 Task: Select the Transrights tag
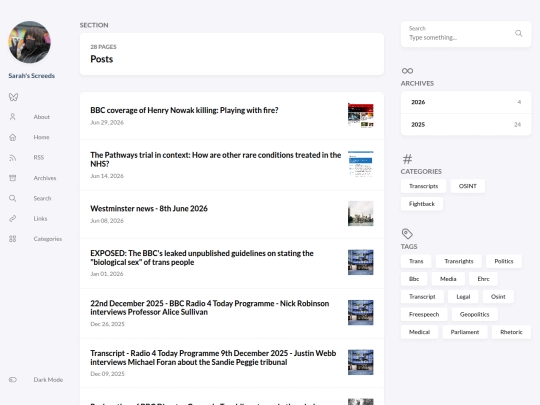[x=459, y=261]
